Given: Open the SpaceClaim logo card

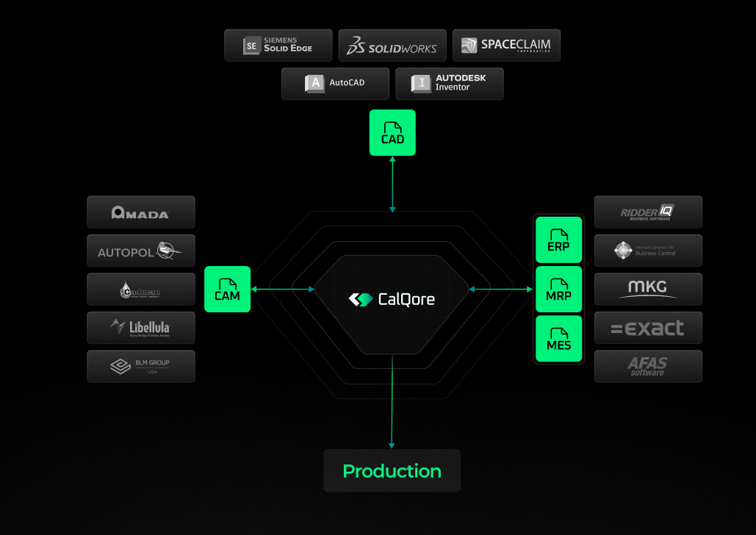Looking at the screenshot, I should (x=506, y=46).
